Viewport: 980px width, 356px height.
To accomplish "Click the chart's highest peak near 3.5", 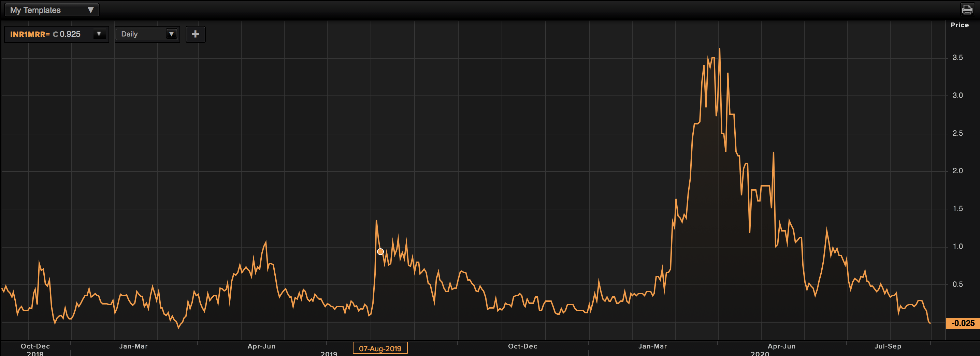I will pyautogui.click(x=719, y=49).
